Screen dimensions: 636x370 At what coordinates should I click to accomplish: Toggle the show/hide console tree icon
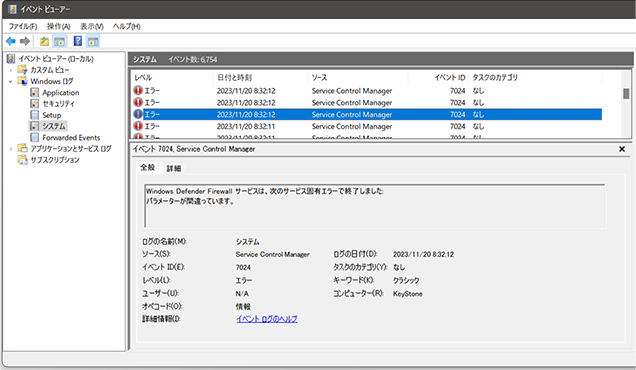pos(60,41)
